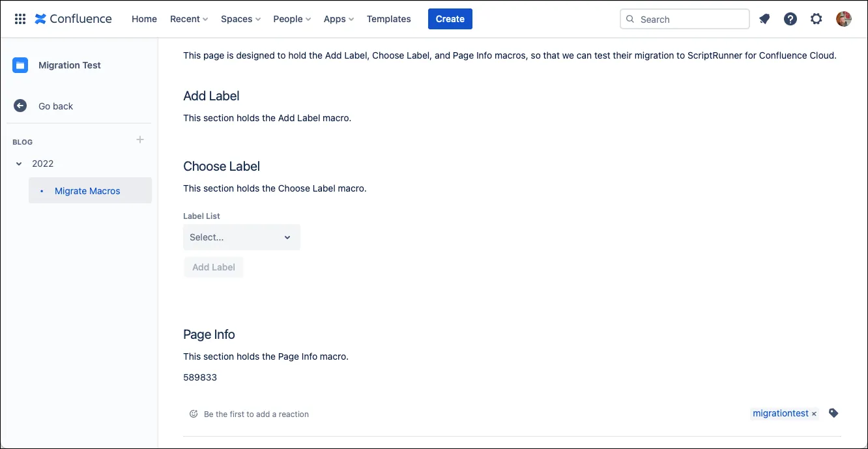The width and height of the screenshot is (868, 449).
Task: Open the Recent dropdown menu
Action: point(189,19)
